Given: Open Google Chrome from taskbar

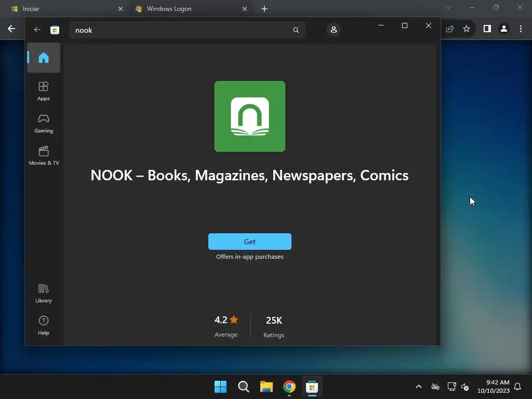Looking at the screenshot, I should coord(289,387).
